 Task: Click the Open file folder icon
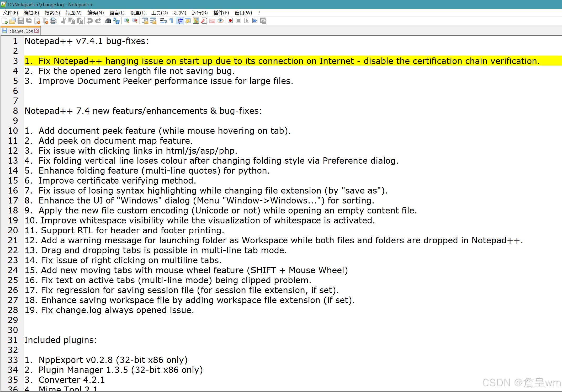(x=12, y=21)
